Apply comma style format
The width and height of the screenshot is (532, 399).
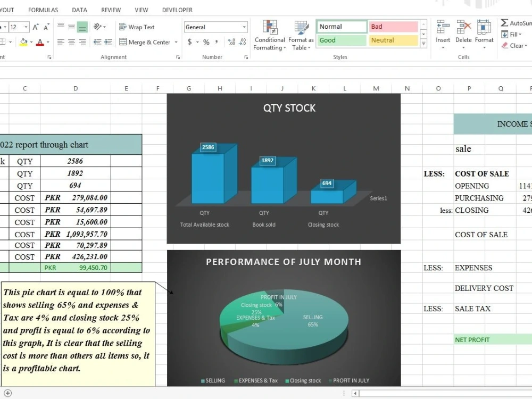pyautogui.click(x=217, y=42)
